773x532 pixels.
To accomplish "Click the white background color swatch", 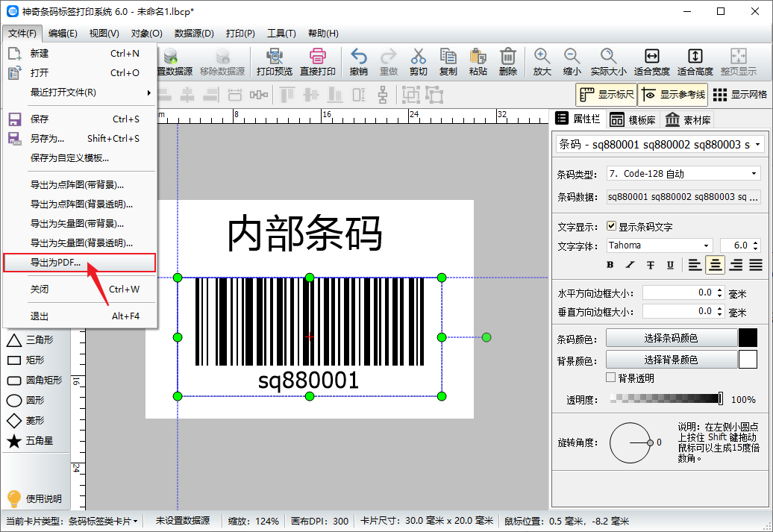I will [748, 360].
